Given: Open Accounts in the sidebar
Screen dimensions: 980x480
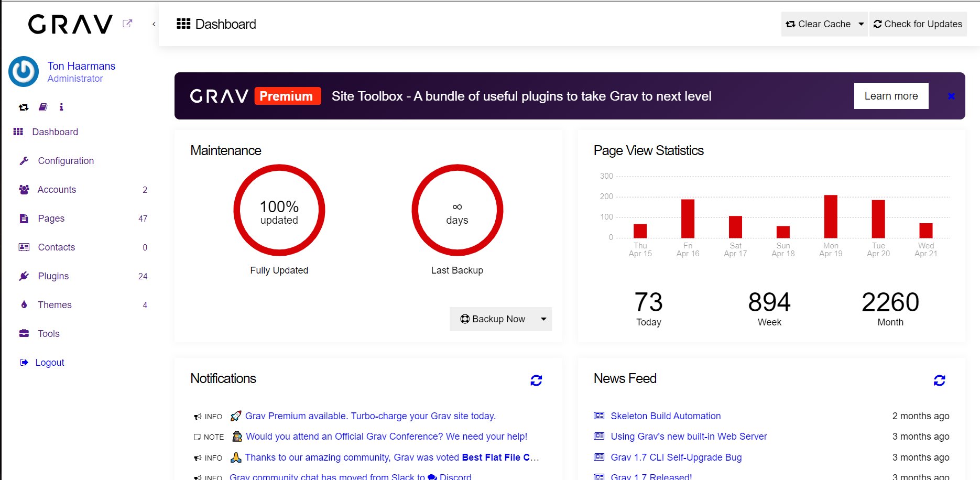Looking at the screenshot, I should [57, 190].
